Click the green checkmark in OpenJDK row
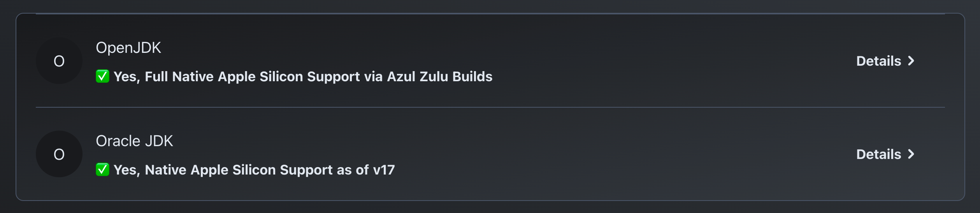 pyautogui.click(x=102, y=76)
